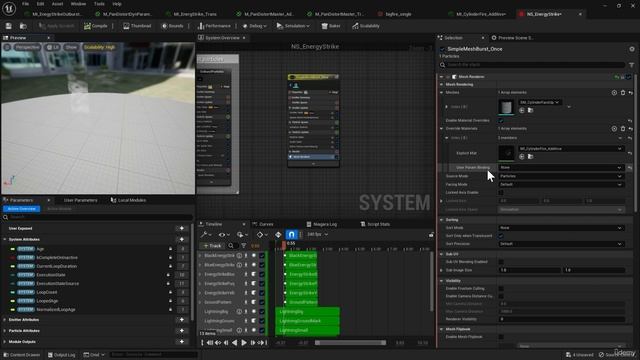640x360 pixels.
Task: Expand the Module Outputs section
Action: coord(5,342)
